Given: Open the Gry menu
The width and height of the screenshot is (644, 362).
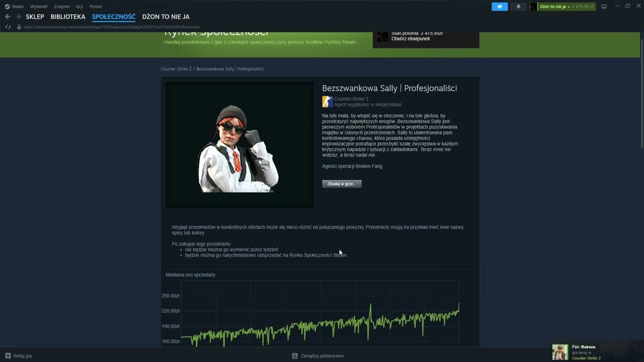Looking at the screenshot, I should 79,7.
